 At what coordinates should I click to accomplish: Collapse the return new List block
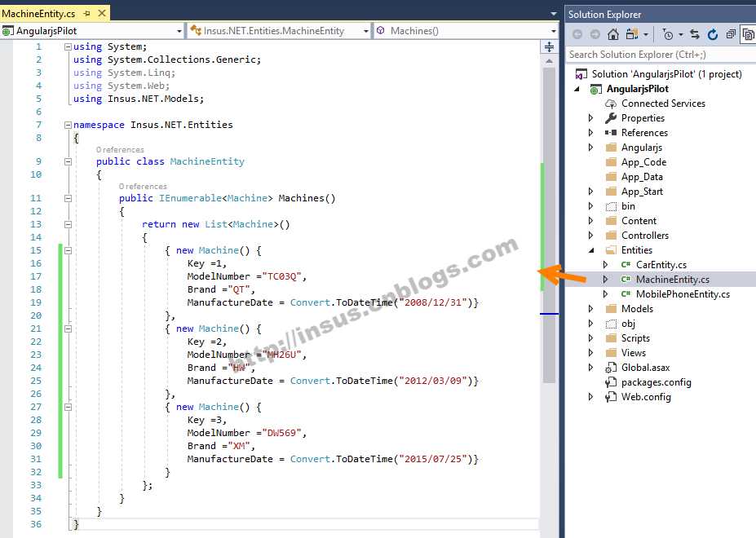68,224
